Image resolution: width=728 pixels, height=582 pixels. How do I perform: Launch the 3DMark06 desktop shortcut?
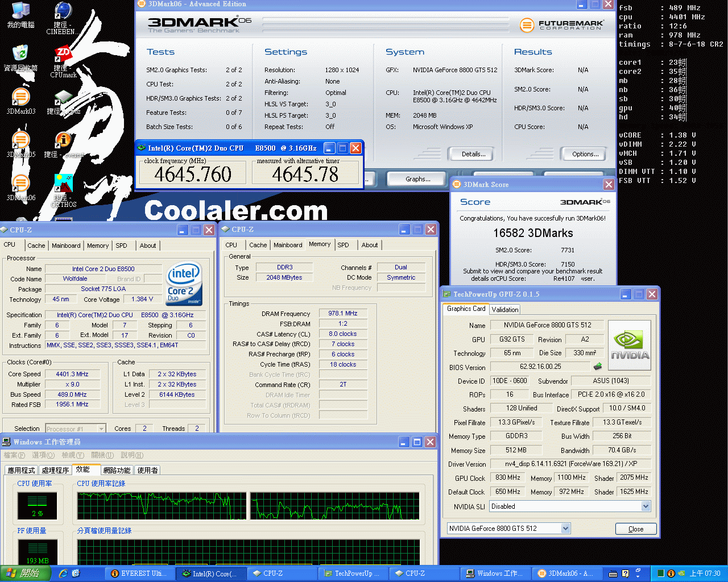pos(20,188)
